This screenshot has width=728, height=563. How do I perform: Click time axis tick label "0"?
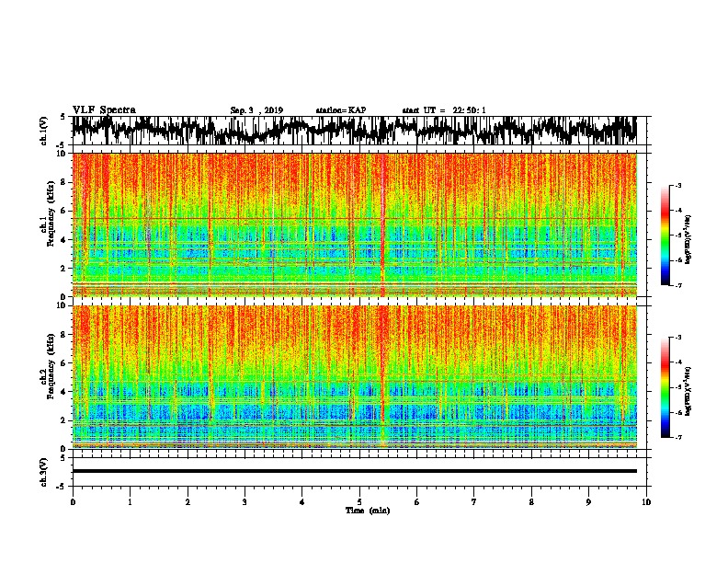pyautogui.click(x=73, y=502)
